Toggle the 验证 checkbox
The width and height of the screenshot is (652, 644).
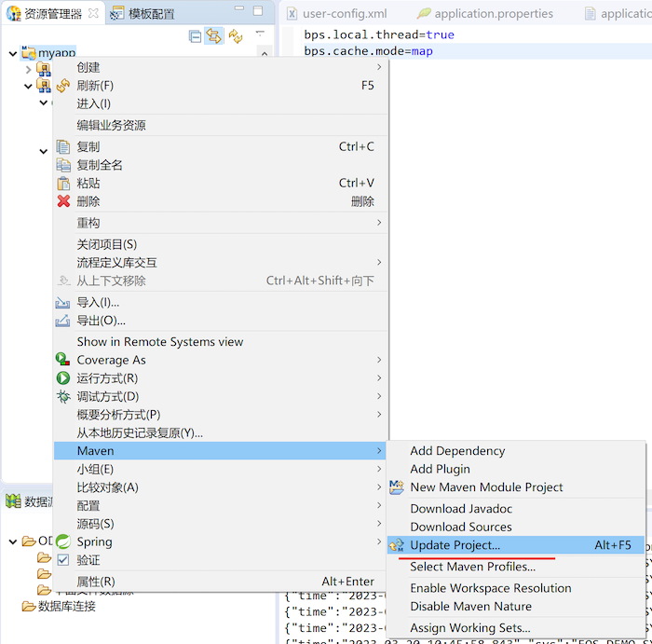pos(63,560)
